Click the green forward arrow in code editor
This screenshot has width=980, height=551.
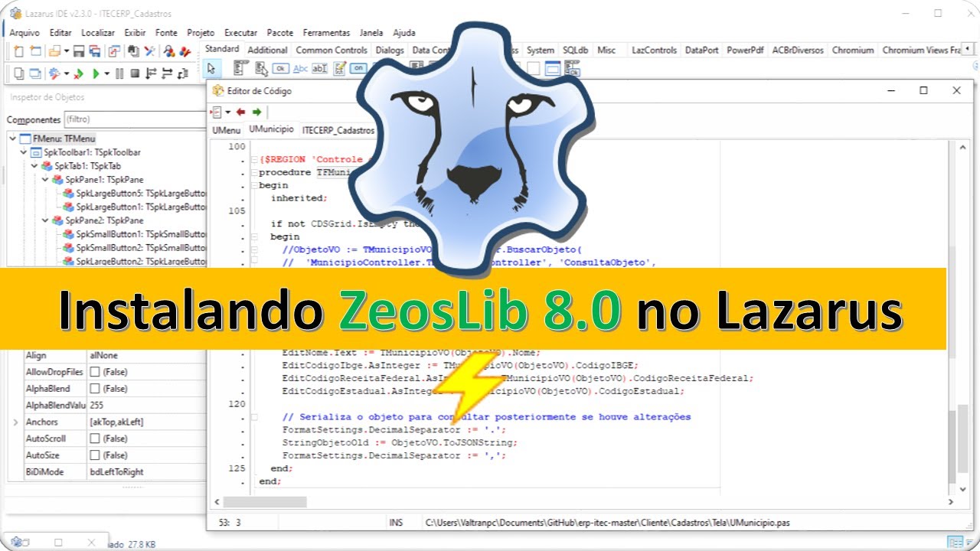click(256, 112)
